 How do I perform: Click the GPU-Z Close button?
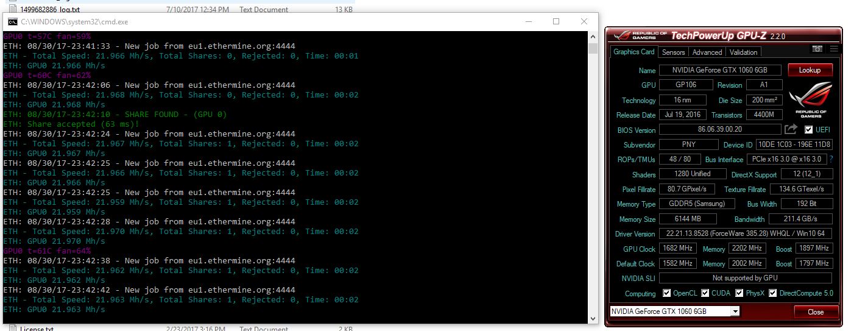816,311
